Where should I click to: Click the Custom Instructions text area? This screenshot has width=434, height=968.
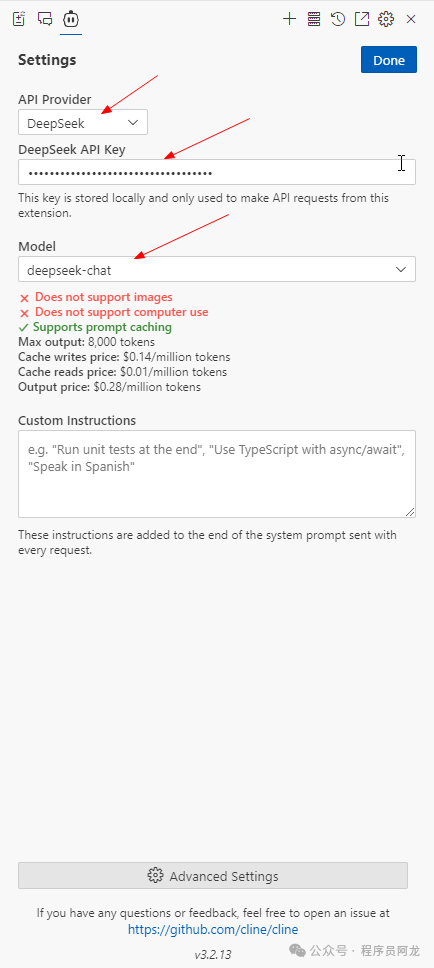coord(217,474)
